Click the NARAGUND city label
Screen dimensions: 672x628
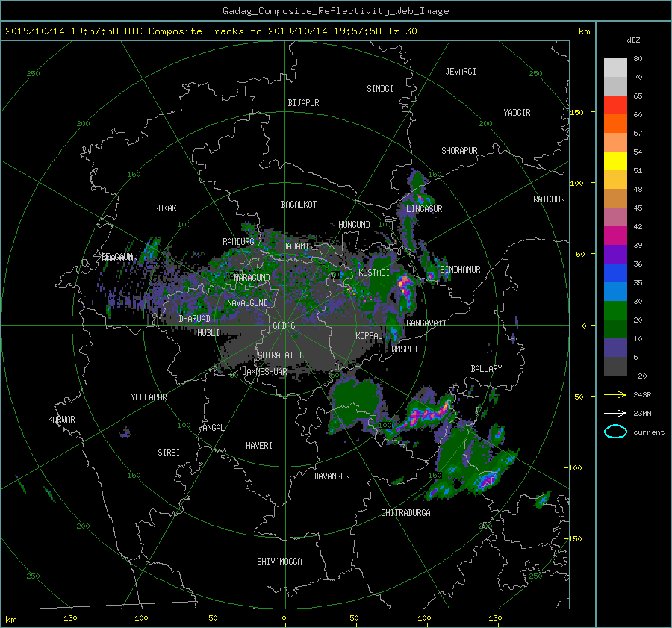(252, 278)
